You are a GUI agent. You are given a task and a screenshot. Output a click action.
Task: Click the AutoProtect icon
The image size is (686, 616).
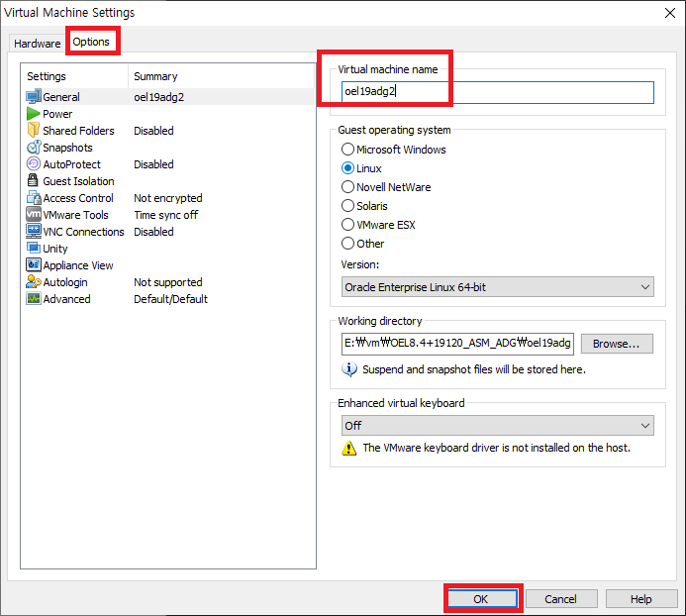[x=34, y=164]
